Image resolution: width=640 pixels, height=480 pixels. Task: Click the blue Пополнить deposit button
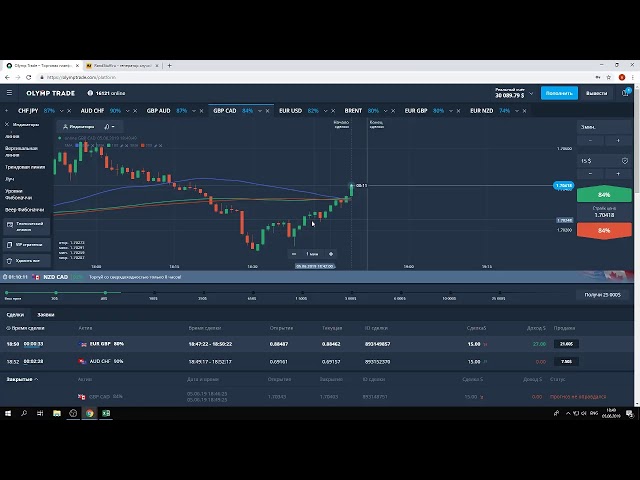(x=559, y=93)
